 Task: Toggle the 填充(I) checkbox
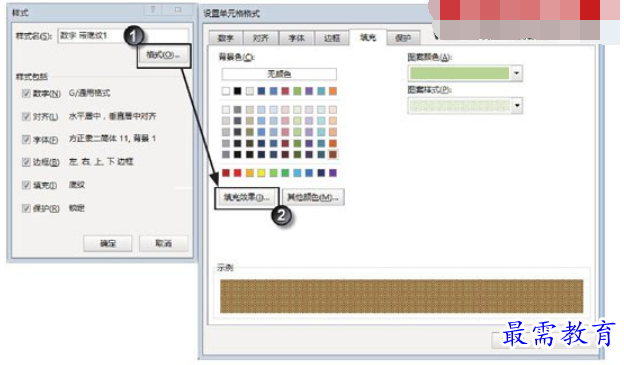point(26,185)
